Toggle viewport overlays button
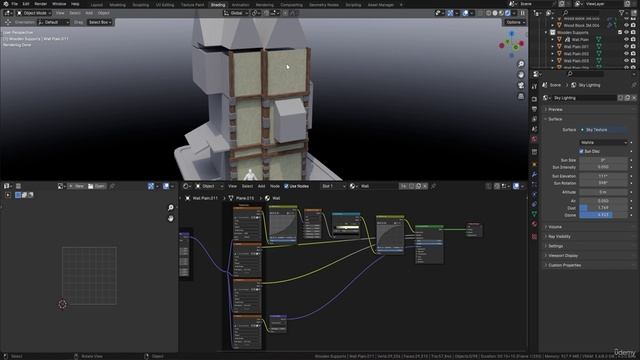The image size is (640, 360). (465, 13)
